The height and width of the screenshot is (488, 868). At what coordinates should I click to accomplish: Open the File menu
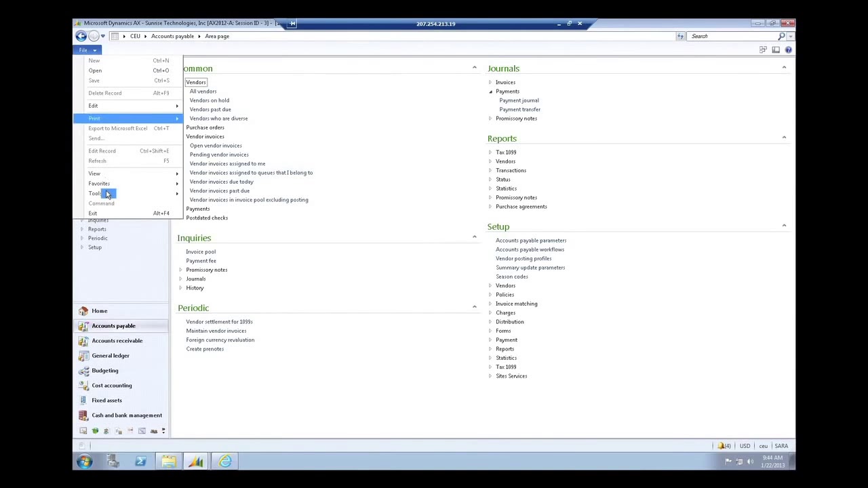[86, 50]
